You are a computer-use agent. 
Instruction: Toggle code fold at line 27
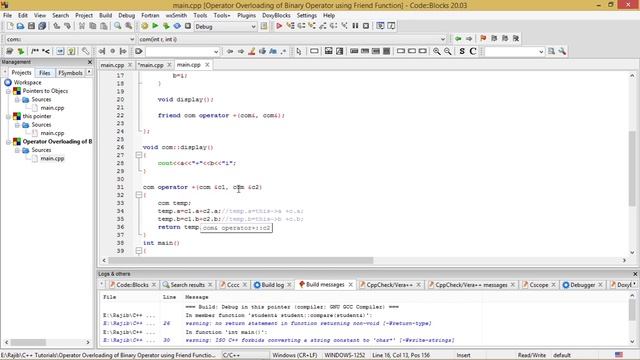point(139,155)
